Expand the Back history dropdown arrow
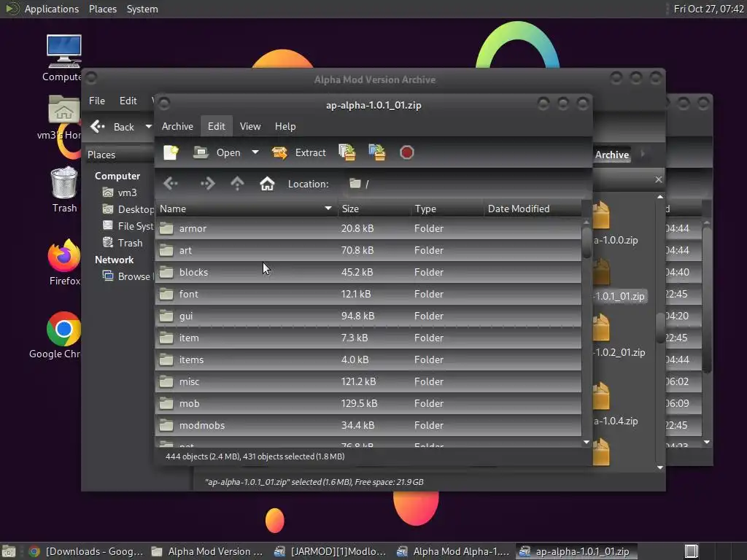 click(x=148, y=127)
